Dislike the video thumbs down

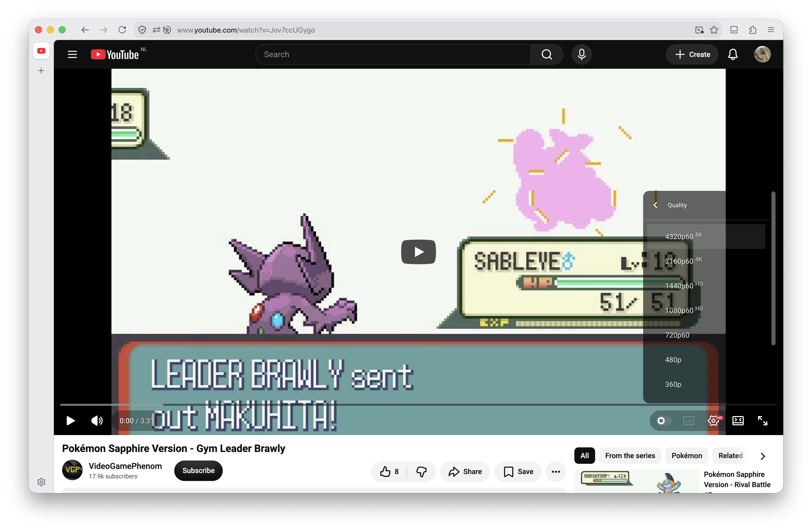(421, 472)
